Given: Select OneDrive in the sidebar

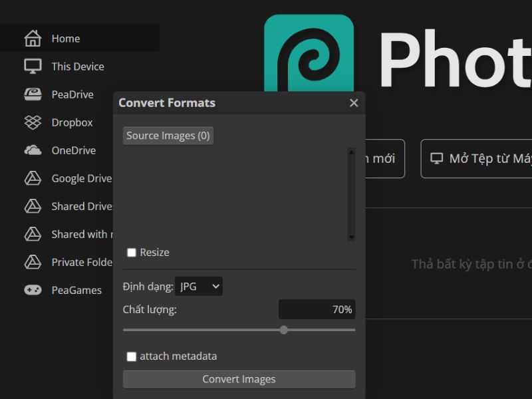Looking at the screenshot, I should click(x=60, y=150).
